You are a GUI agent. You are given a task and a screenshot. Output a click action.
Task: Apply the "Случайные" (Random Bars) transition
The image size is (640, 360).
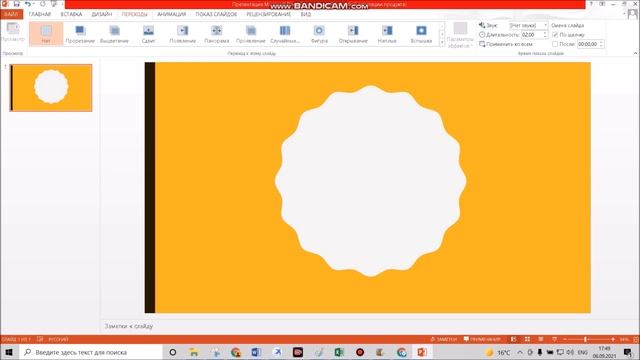click(285, 33)
